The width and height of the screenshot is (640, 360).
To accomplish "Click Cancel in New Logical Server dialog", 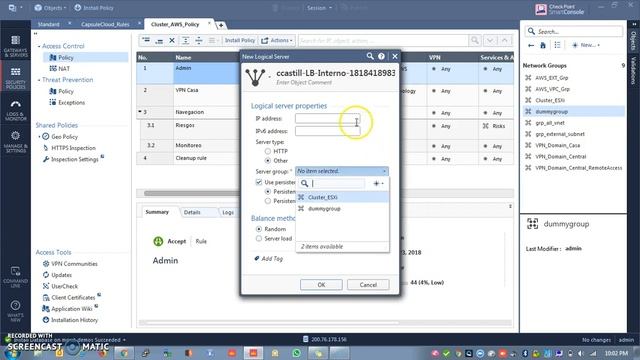I will [368, 284].
